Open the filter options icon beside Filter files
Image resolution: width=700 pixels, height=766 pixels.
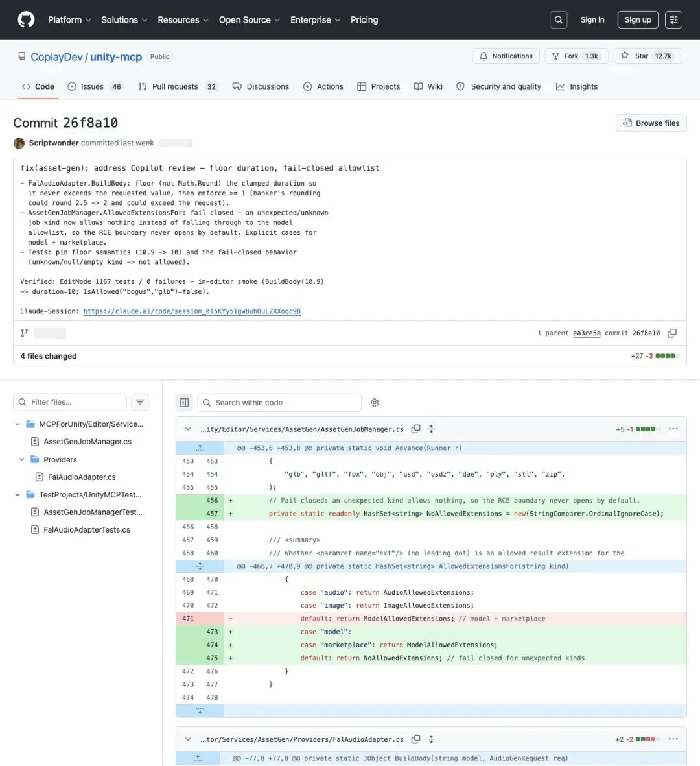(x=139, y=402)
